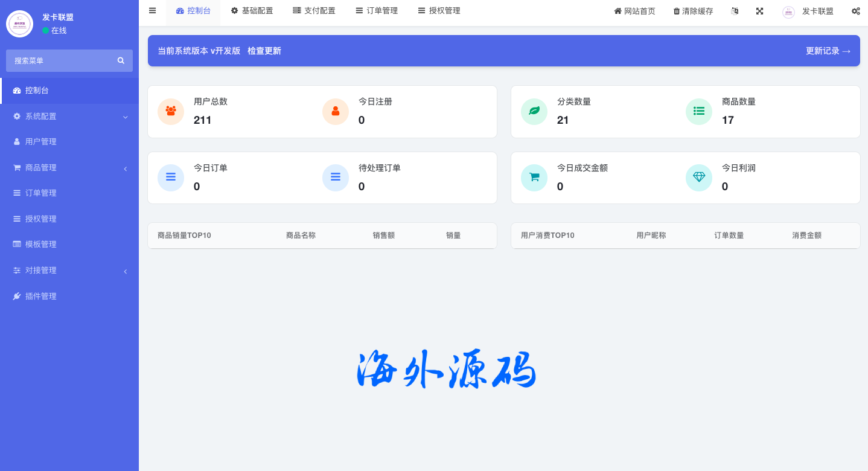Click the 清除缓存 button
868x471 pixels.
(x=693, y=11)
